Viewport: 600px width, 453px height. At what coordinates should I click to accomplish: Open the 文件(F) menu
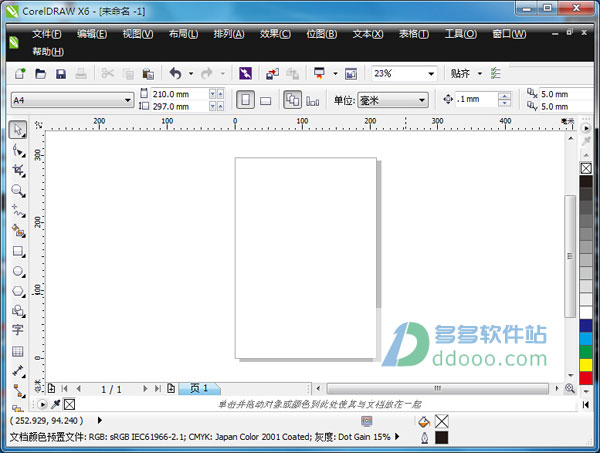pos(47,34)
